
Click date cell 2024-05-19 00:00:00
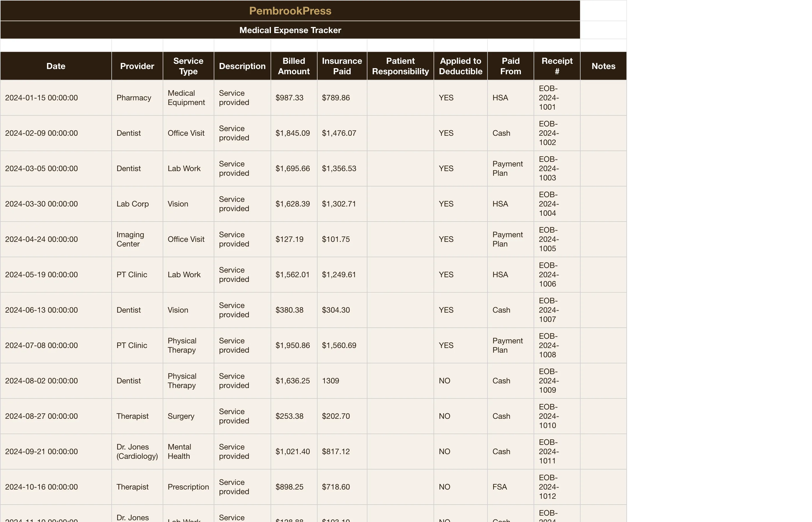click(56, 275)
